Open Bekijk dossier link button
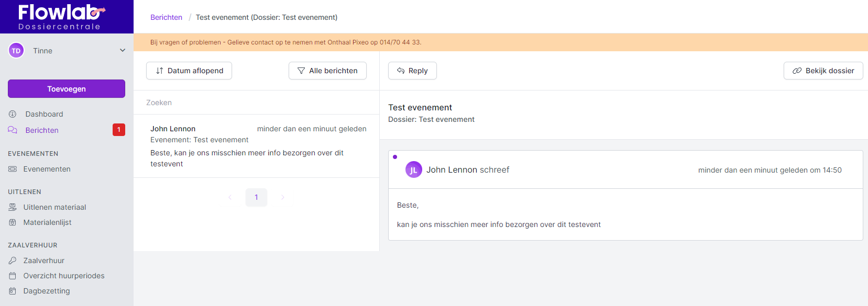 click(823, 71)
